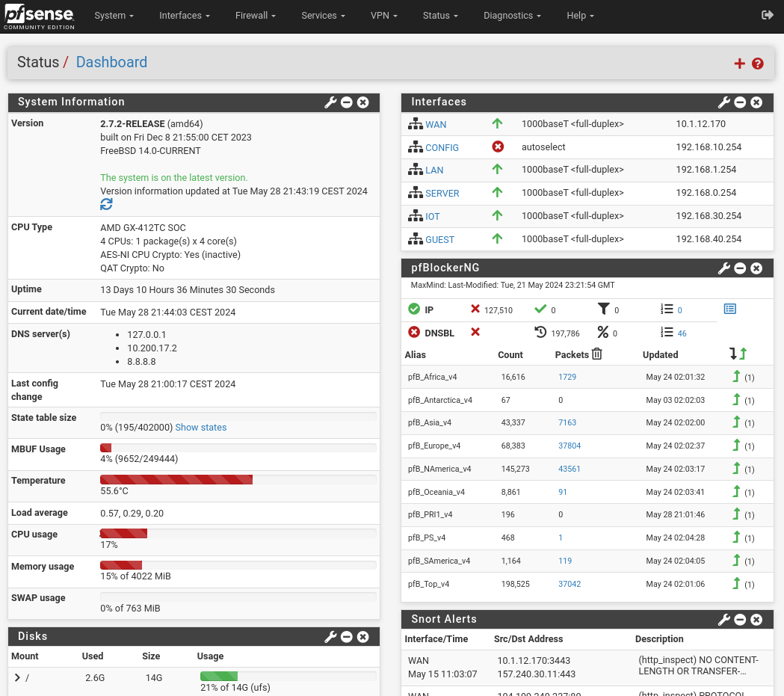Open the red help question-mark icon

coord(758,64)
